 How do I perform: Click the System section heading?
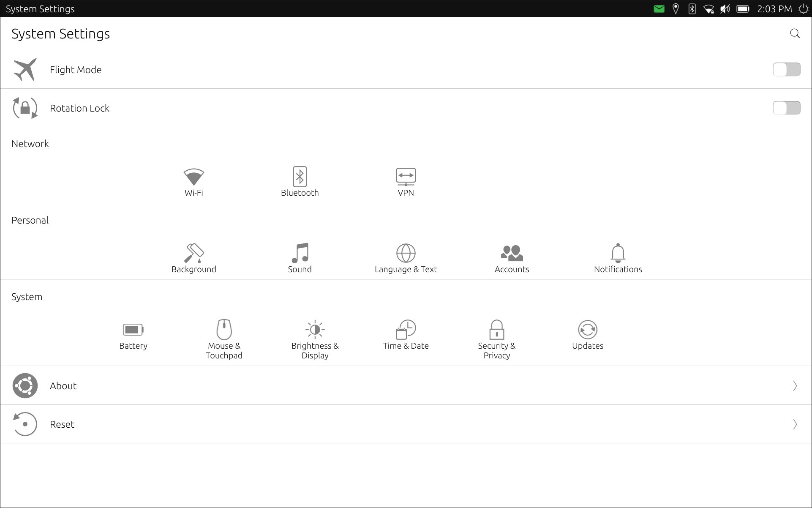pos(27,297)
